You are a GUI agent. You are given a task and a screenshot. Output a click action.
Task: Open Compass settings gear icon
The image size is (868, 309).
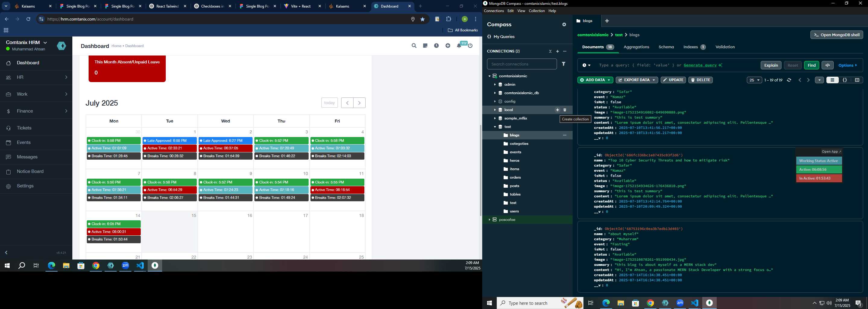coord(564,25)
